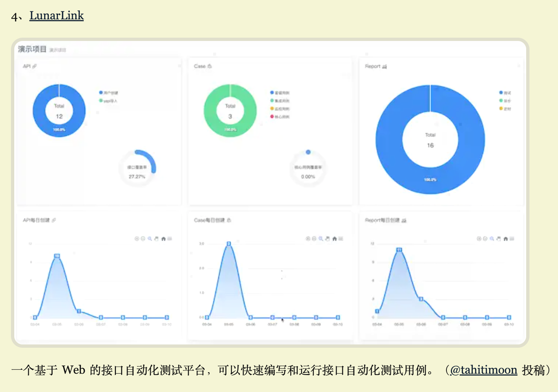Viewport: 558px width, 392px height.
Task: Reset zoom with home icon on API daily chart
Action: (x=163, y=239)
